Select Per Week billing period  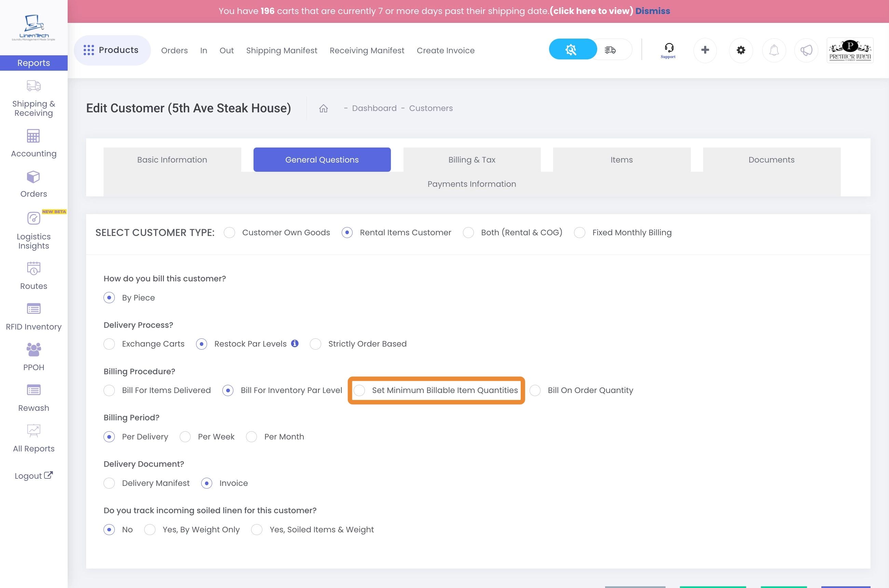(185, 437)
